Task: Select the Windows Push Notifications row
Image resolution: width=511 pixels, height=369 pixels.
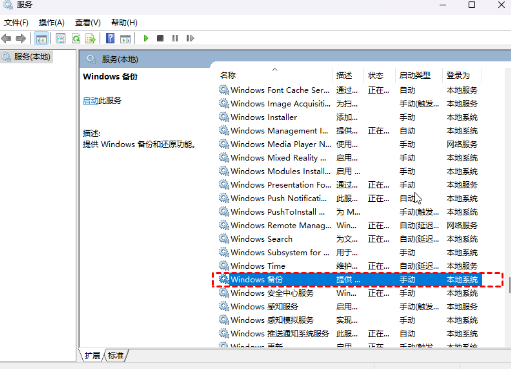Action: click(350, 198)
